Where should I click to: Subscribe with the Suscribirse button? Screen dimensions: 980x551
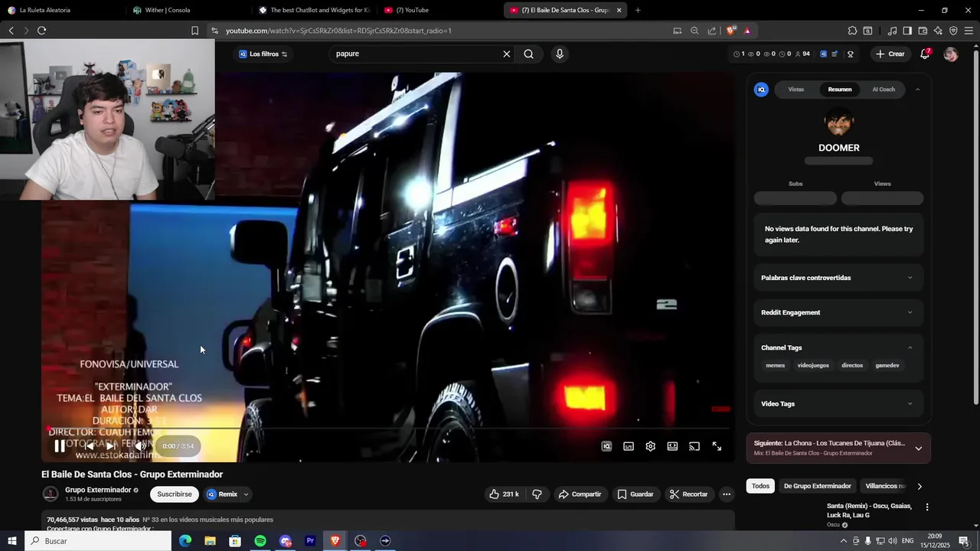(x=175, y=494)
